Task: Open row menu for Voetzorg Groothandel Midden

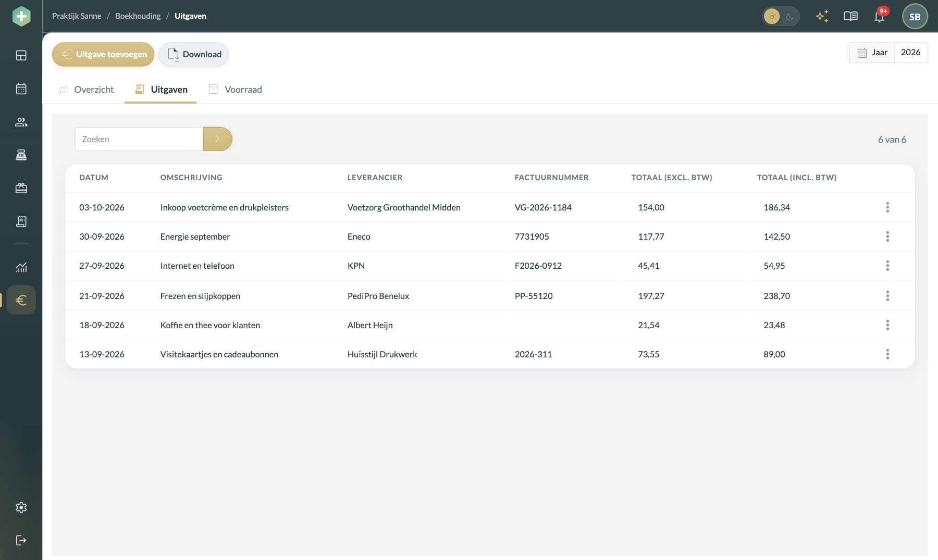Action: (x=887, y=207)
